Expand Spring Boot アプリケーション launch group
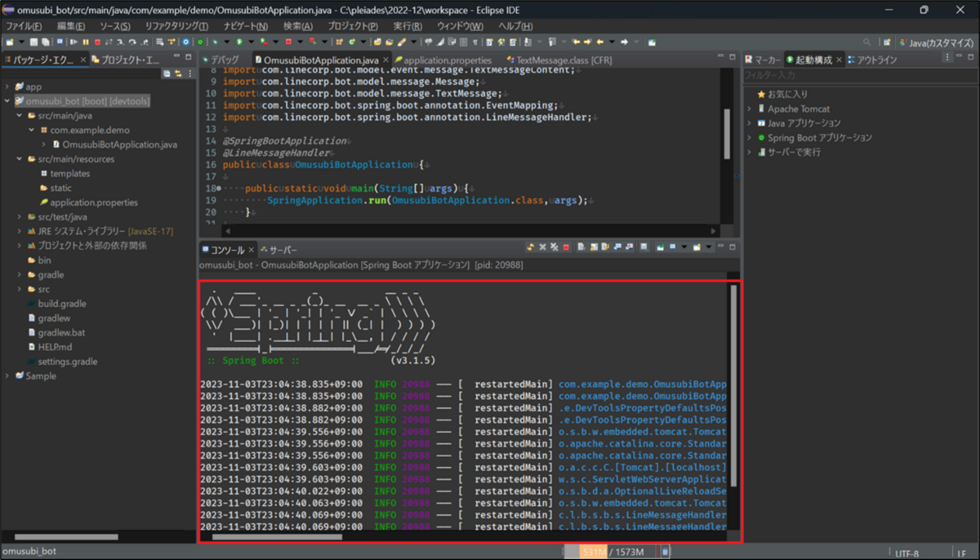980x560 pixels. 750,138
